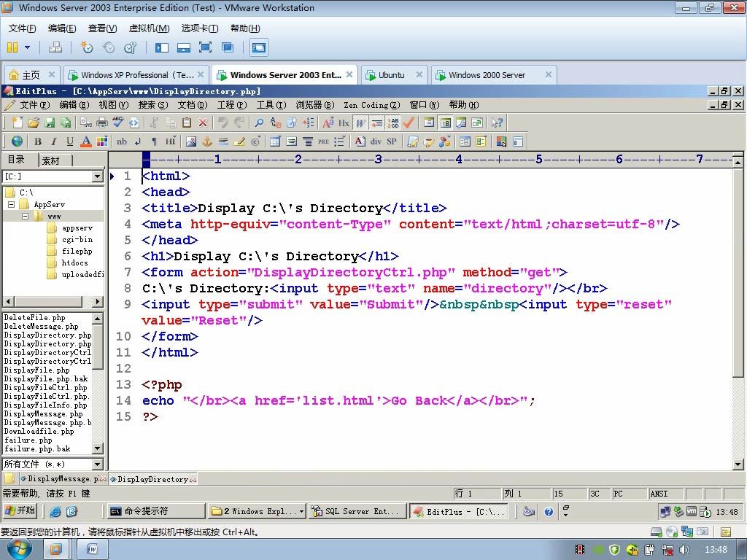Click the Save All icon
This screenshot has width=747, height=560.
66,122
